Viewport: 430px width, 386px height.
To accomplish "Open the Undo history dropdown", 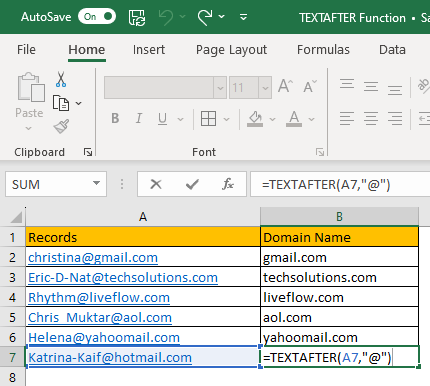I will pyautogui.click(x=183, y=16).
